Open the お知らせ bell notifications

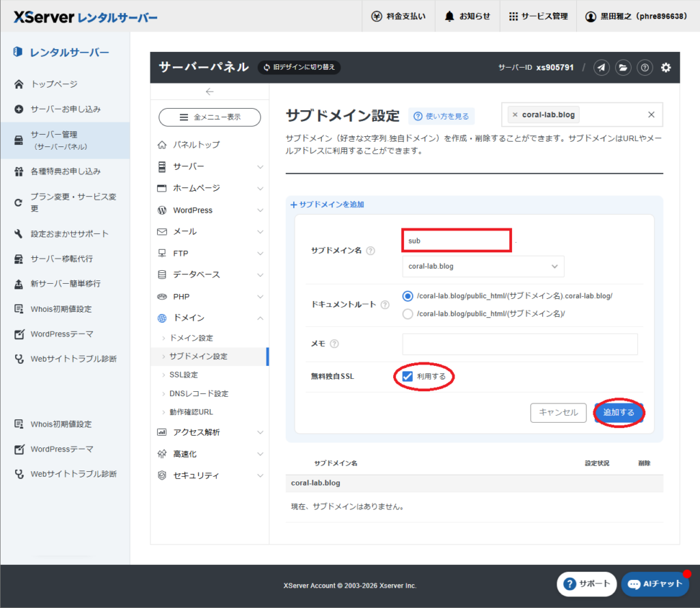click(x=468, y=16)
